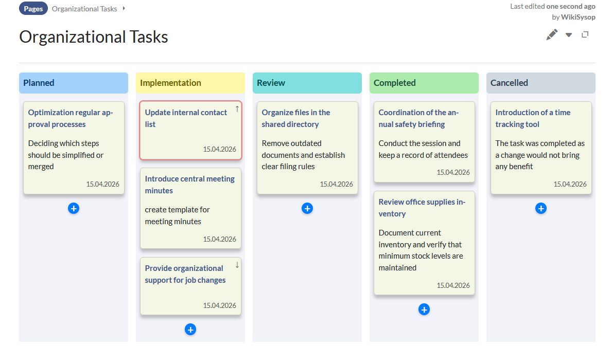Screen dimensions: 612x364
Task: Open 'Review office supplies inventory' card
Action: pyautogui.click(x=422, y=208)
